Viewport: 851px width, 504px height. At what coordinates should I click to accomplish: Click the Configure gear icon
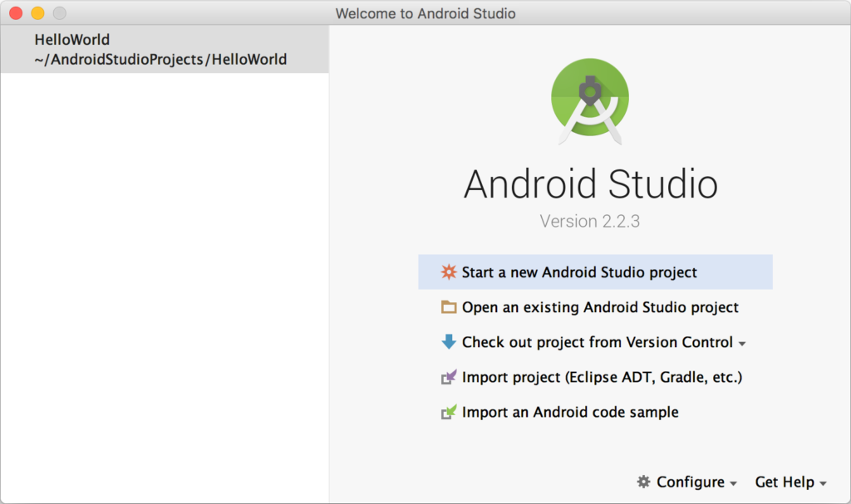(644, 482)
